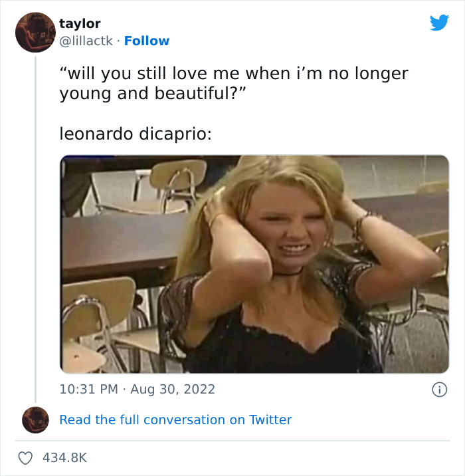The image size is (465, 476).
Task: Click the small avatar beside Read the full conversation
Action: coord(35,419)
